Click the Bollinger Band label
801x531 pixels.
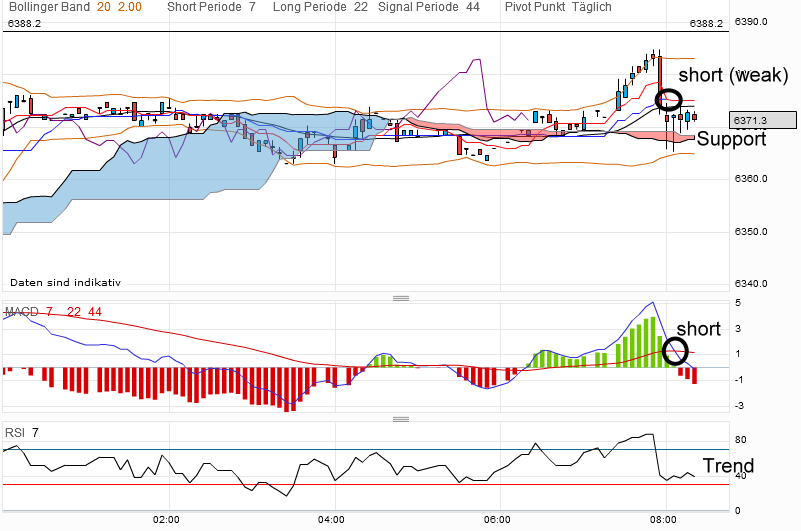[50, 7]
